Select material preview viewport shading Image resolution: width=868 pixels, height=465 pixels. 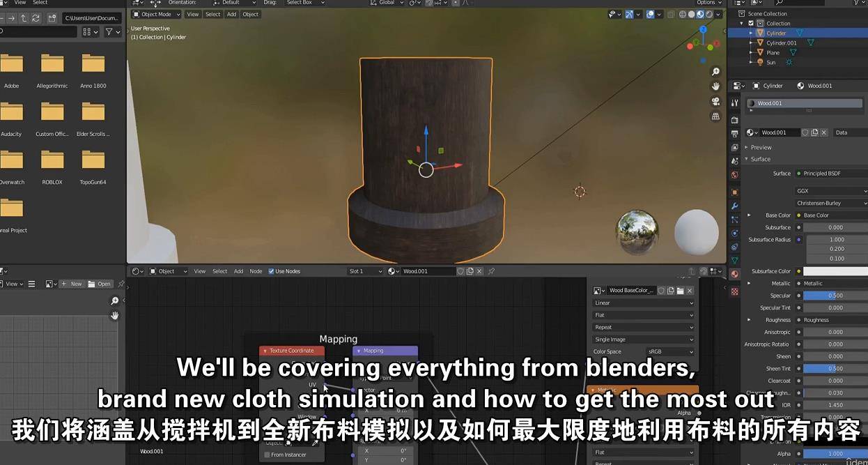pyautogui.click(x=701, y=14)
